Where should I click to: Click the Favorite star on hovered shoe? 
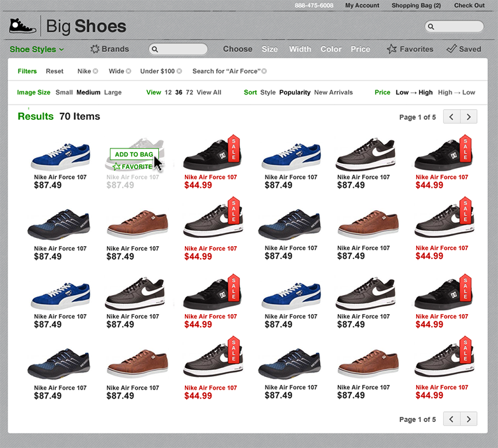point(117,166)
